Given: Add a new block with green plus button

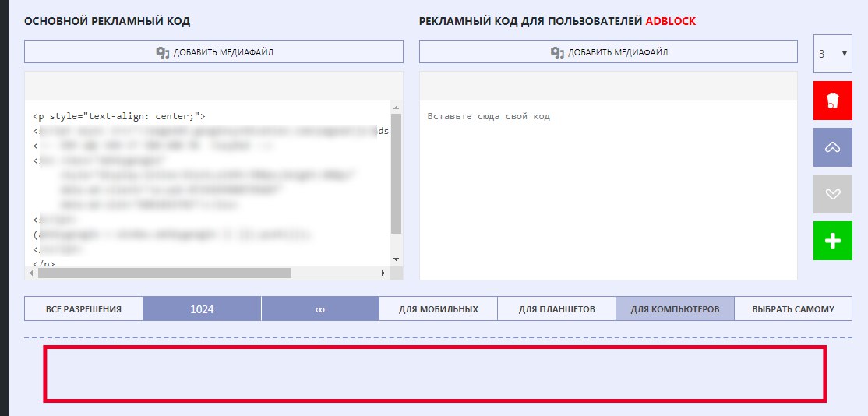Looking at the screenshot, I should [x=833, y=241].
